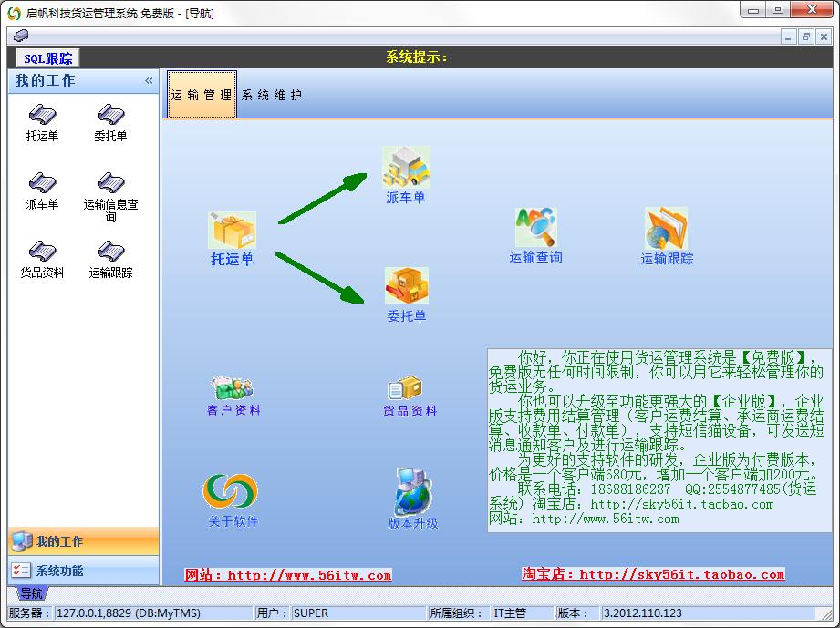Open 关于软件 logo icon
This screenshot has width=840, height=628.
click(231, 491)
